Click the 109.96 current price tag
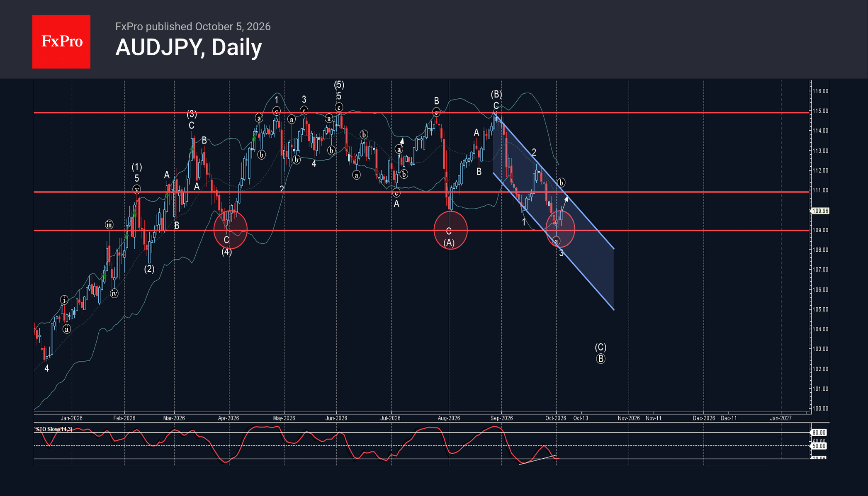 (820, 211)
